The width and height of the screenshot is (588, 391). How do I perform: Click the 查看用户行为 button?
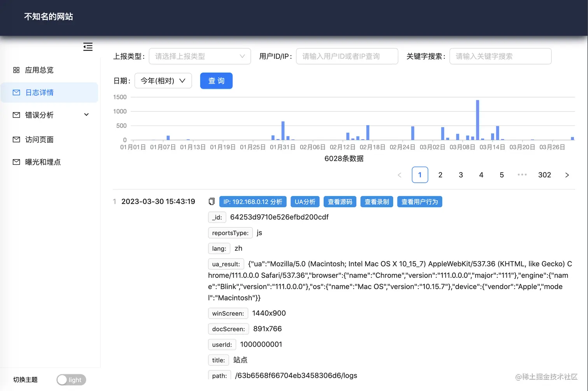coord(420,202)
